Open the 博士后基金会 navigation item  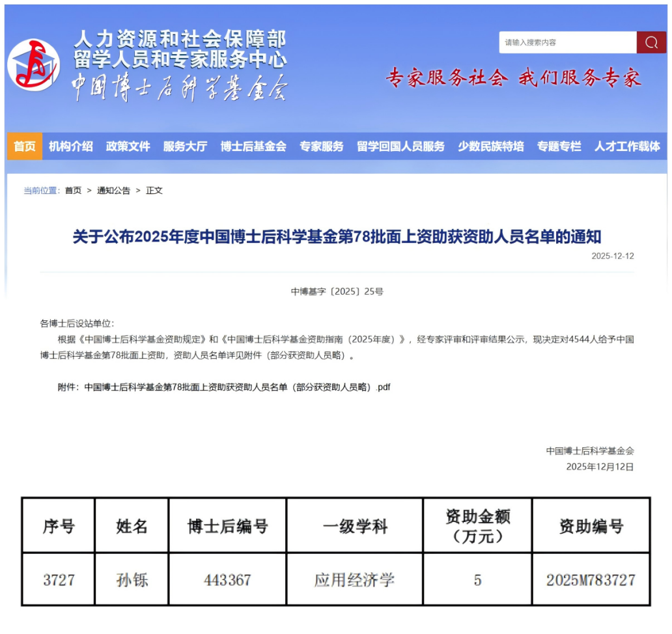[x=253, y=146]
